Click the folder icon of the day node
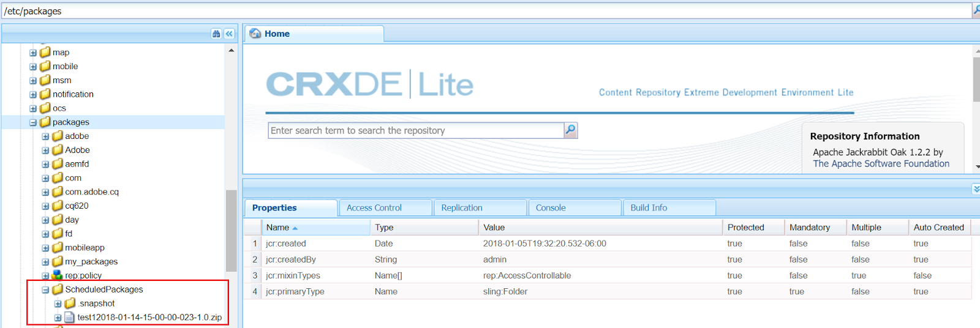The image size is (980, 328). (x=58, y=220)
